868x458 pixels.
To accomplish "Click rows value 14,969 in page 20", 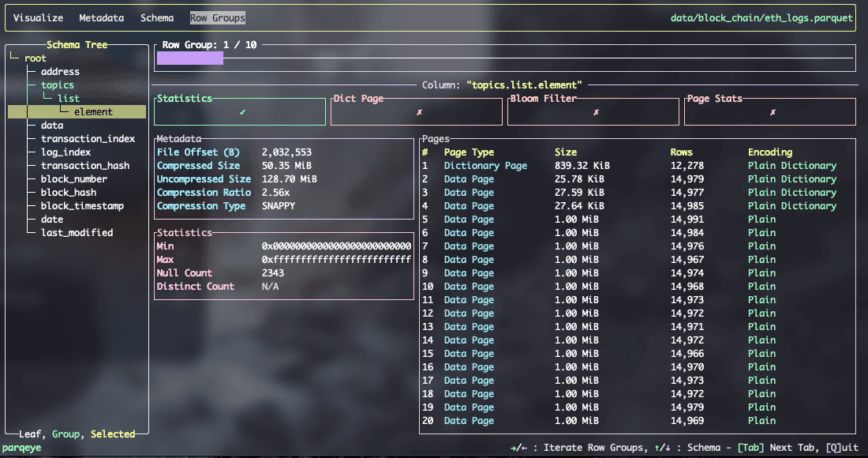I will [x=687, y=420].
